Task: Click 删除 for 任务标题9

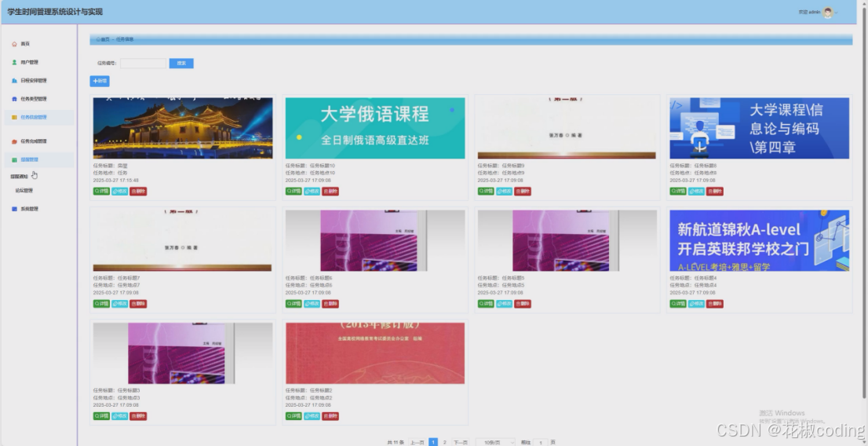Action: click(x=522, y=191)
